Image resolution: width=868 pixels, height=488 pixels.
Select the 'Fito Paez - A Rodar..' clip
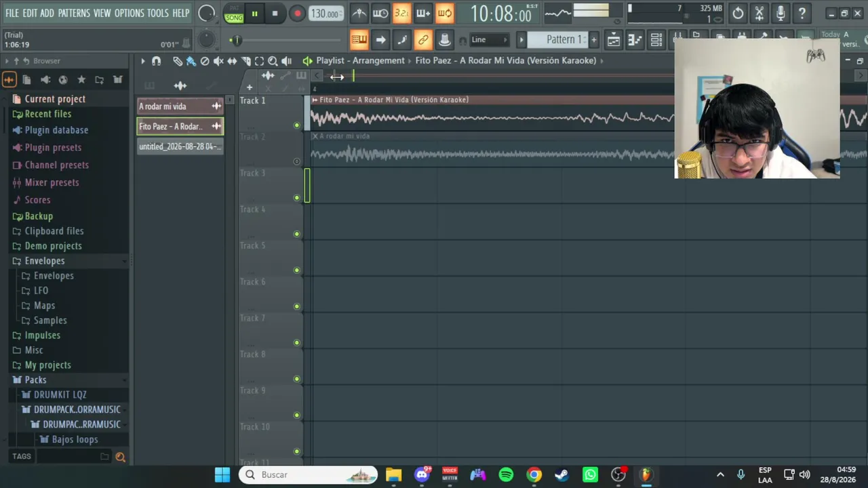pyautogui.click(x=180, y=126)
